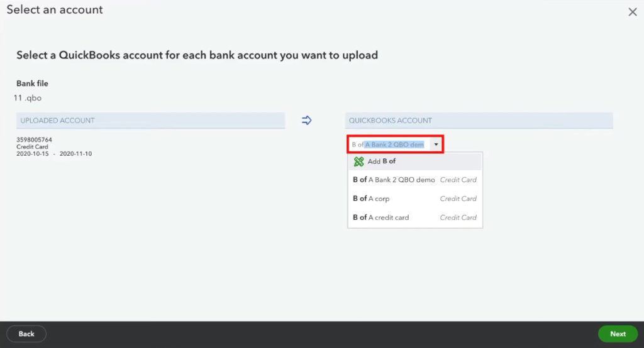Click the Select an account title
Image resolution: width=644 pixels, height=348 pixels.
(55, 10)
